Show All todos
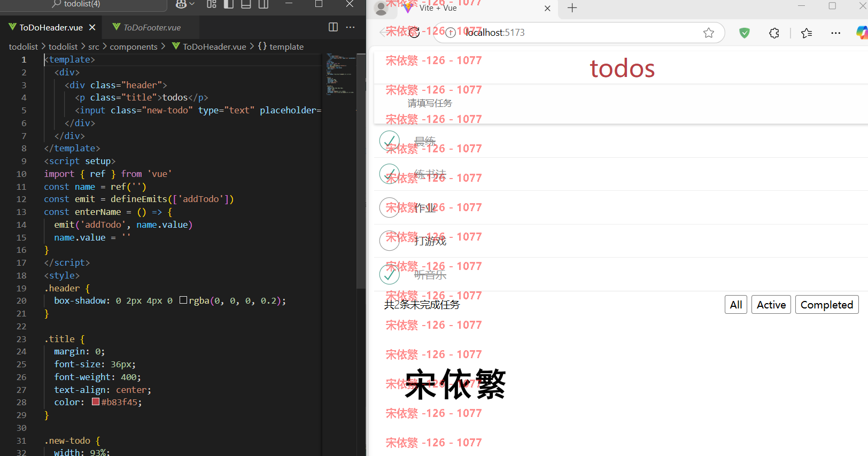Viewport: 868px width, 456px height. (x=736, y=305)
